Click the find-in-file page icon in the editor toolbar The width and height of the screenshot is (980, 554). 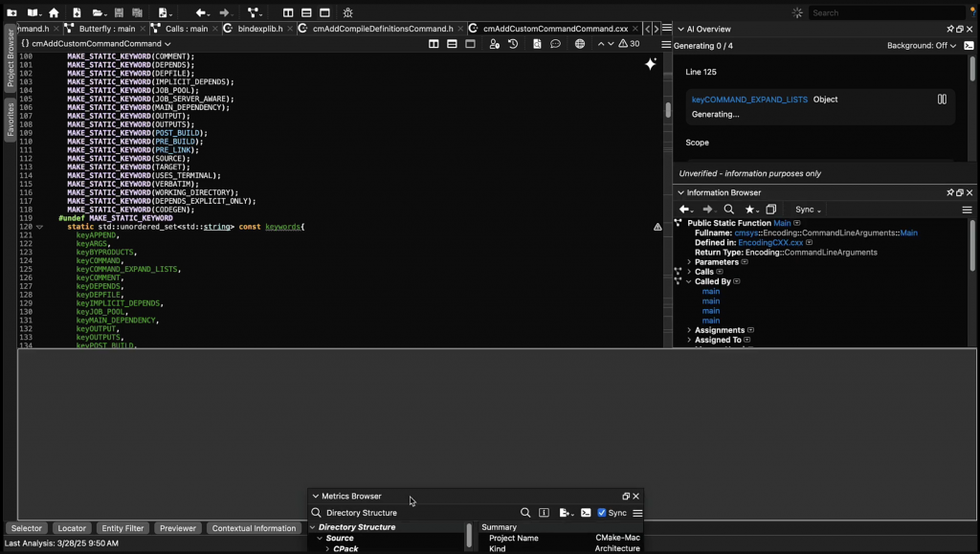(x=537, y=44)
